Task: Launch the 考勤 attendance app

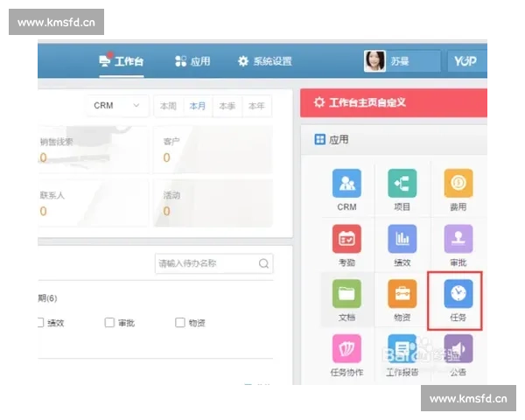Action: pos(346,239)
